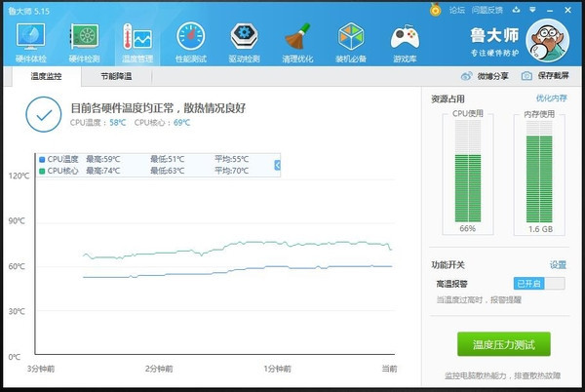Switch to the 节能降温 tab
This screenshot has width=585, height=392.
(x=116, y=76)
